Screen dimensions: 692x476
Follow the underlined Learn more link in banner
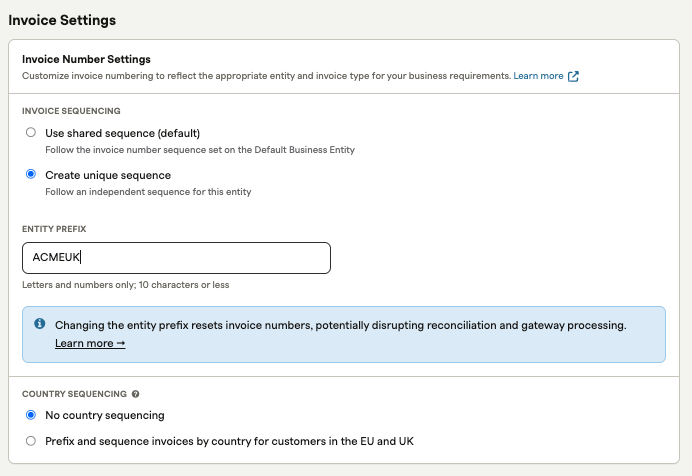[x=90, y=343]
